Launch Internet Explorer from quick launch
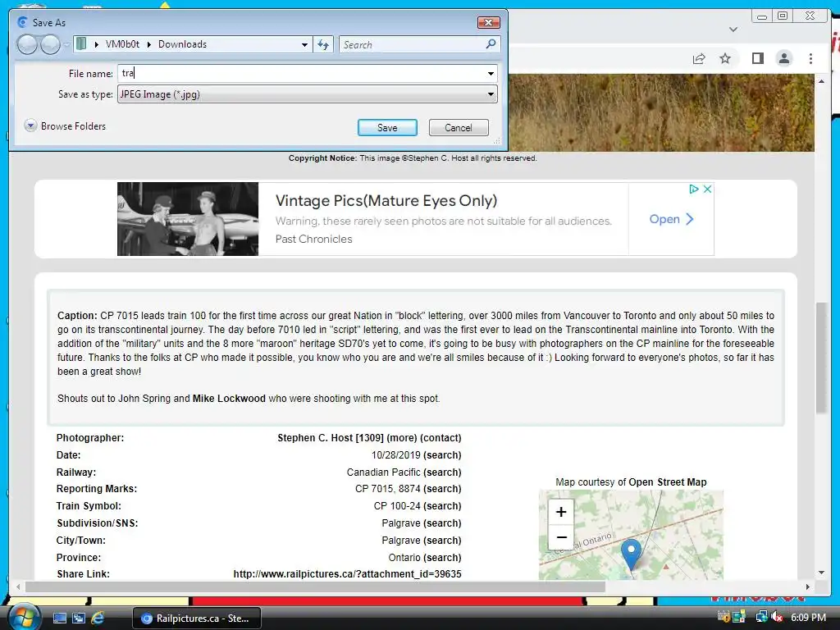840x630 pixels. click(x=98, y=619)
